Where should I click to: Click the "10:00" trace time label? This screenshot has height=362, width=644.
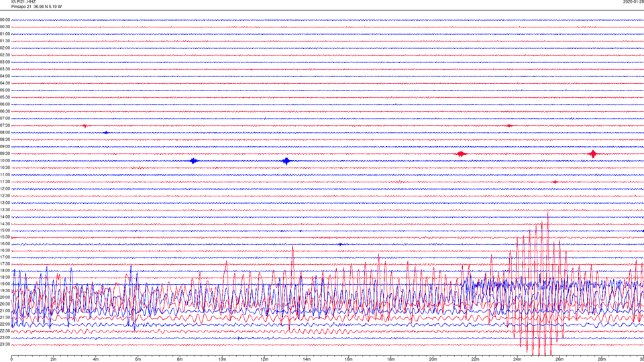[x=5, y=161]
